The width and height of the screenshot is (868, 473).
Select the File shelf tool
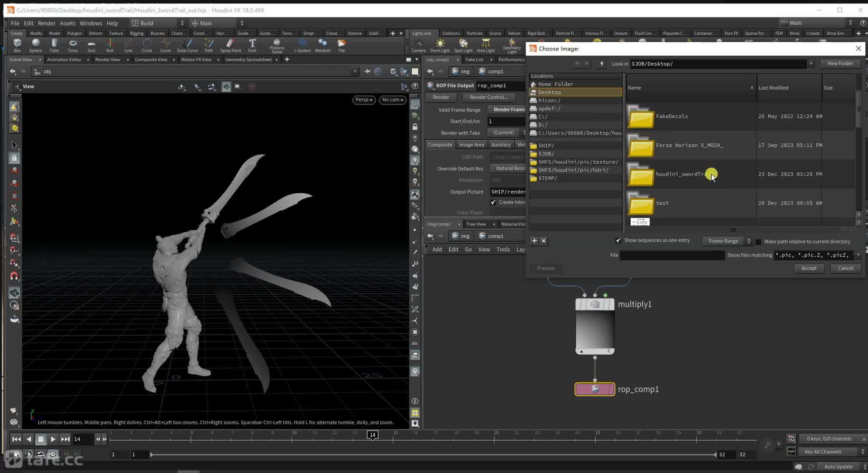pos(342,45)
